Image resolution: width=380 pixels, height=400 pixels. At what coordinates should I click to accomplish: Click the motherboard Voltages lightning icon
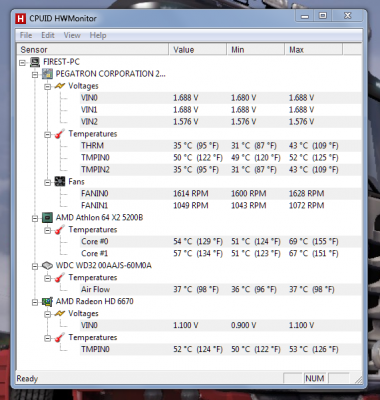coord(60,86)
